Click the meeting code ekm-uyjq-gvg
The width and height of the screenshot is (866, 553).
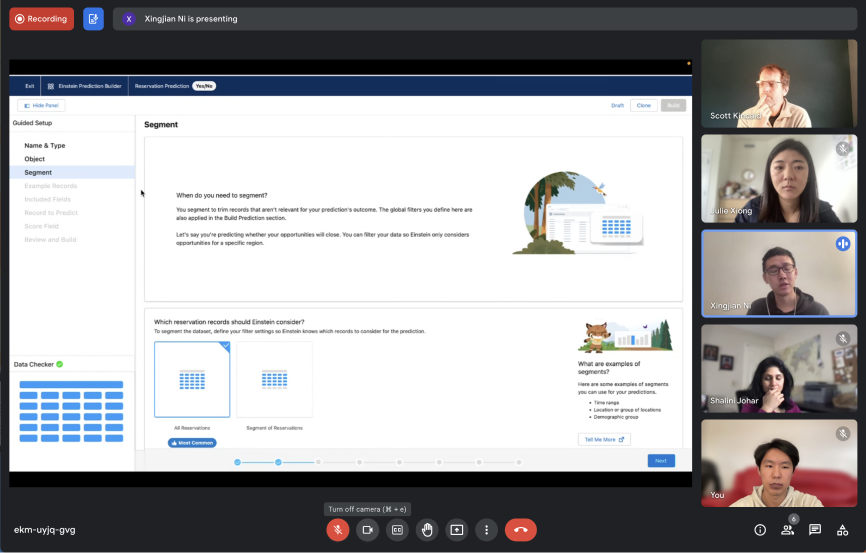tap(45, 530)
